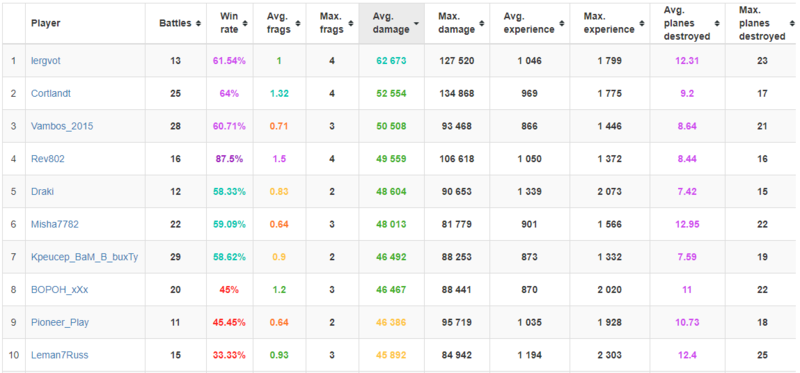Click Avg. experience sort arrows

pos(562,23)
